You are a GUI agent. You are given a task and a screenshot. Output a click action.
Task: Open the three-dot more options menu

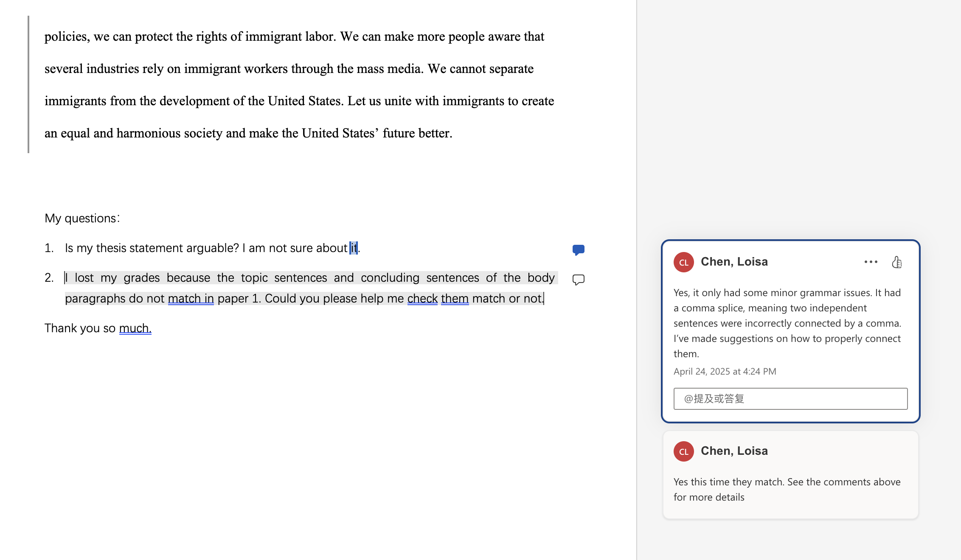[x=871, y=262]
